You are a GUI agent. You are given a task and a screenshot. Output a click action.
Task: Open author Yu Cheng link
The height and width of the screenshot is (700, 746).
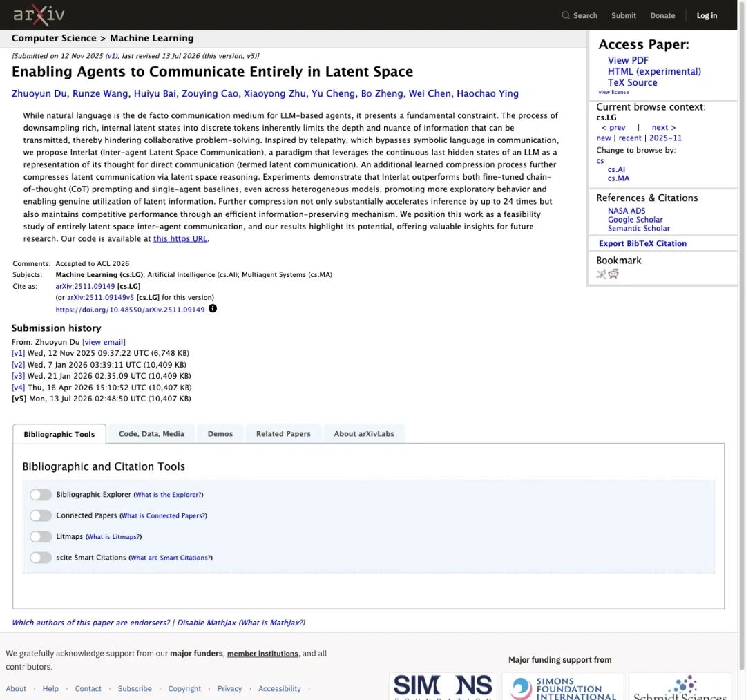(x=333, y=93)
